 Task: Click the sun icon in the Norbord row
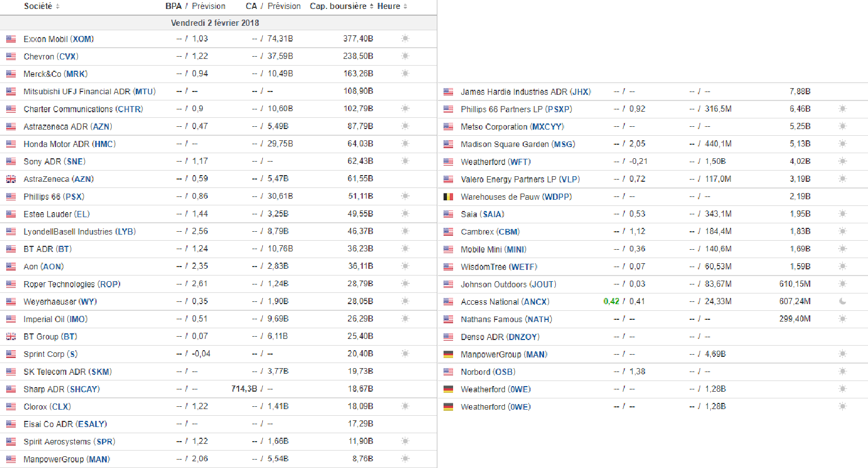pos(842,371)
